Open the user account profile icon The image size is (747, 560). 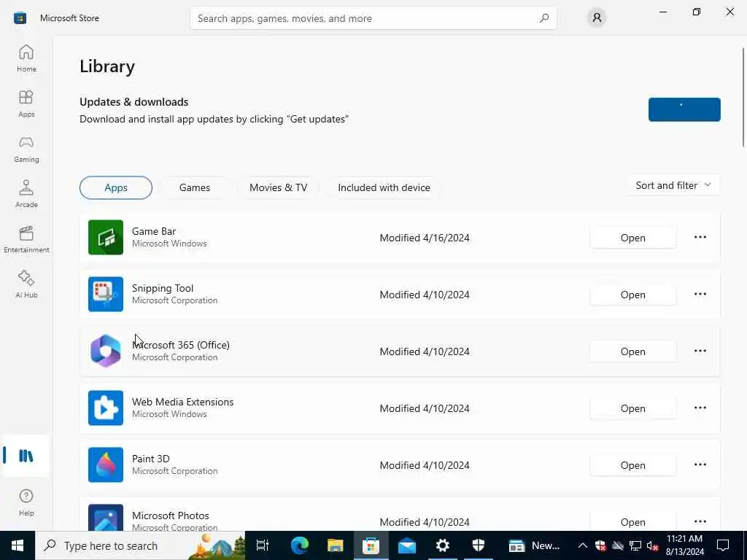[x=597, y=18]
